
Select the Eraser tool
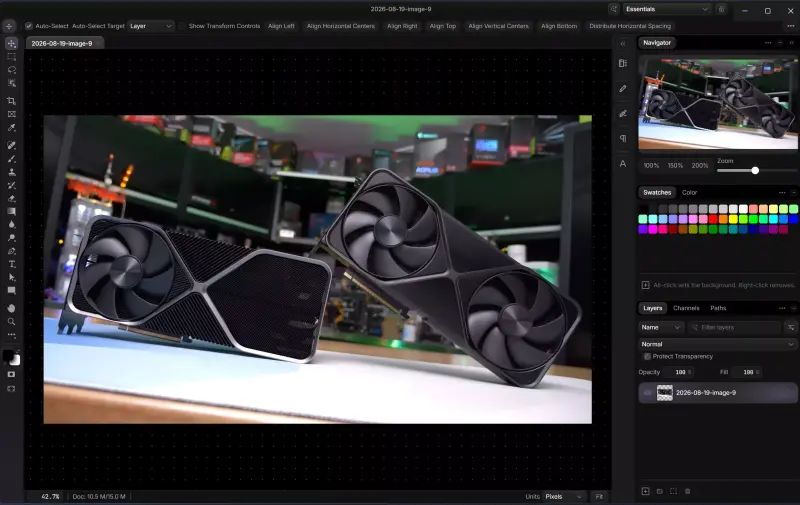point(11,198)
